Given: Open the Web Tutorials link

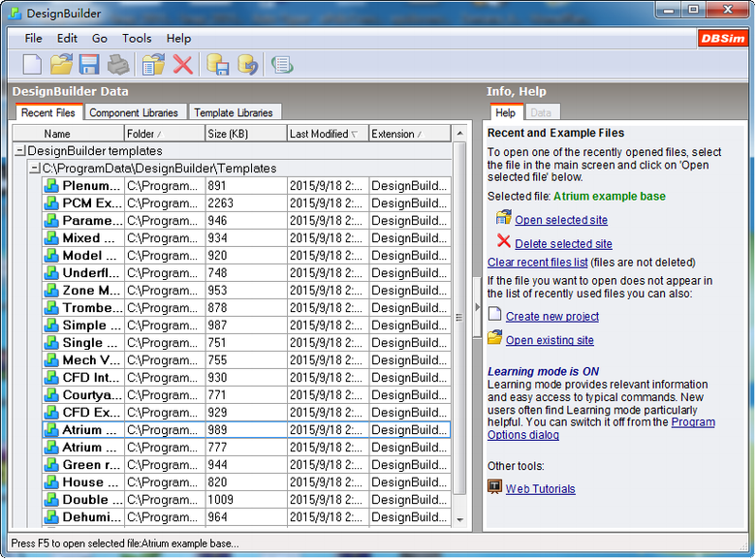Looking at the screenshot, I should click(x=540, y=489).
